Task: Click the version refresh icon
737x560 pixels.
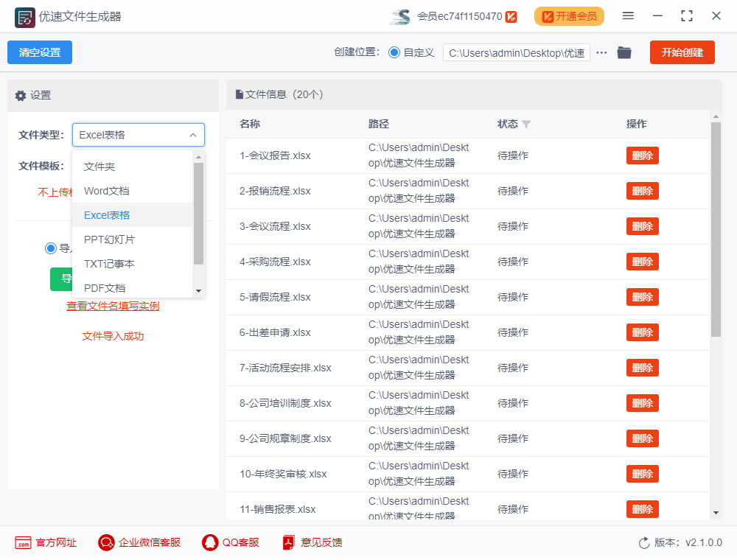Action: (644, 543)
